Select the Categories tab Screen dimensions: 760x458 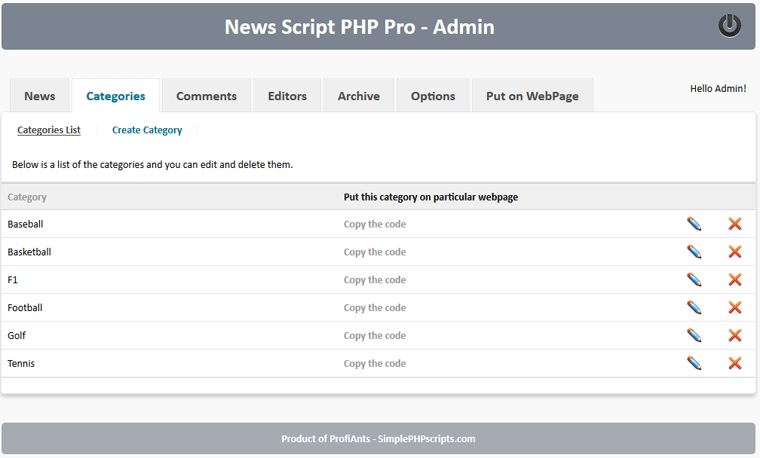click(x=116, y=96)
